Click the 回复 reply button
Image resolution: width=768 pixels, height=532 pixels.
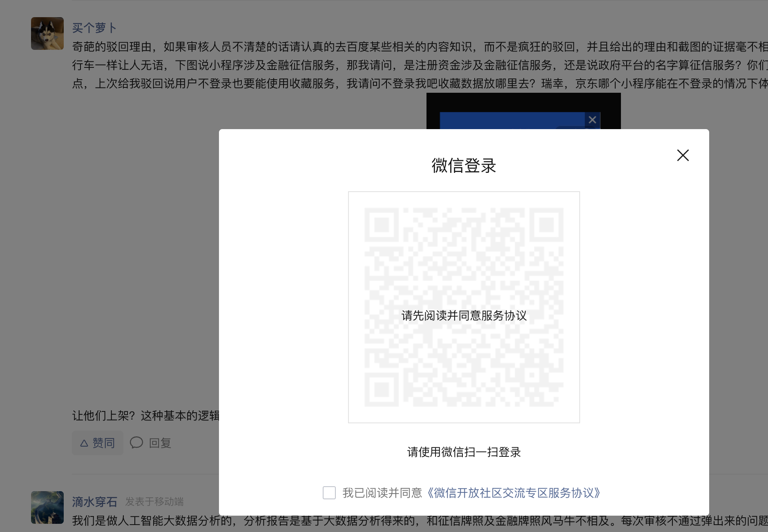tap(150, 443)
